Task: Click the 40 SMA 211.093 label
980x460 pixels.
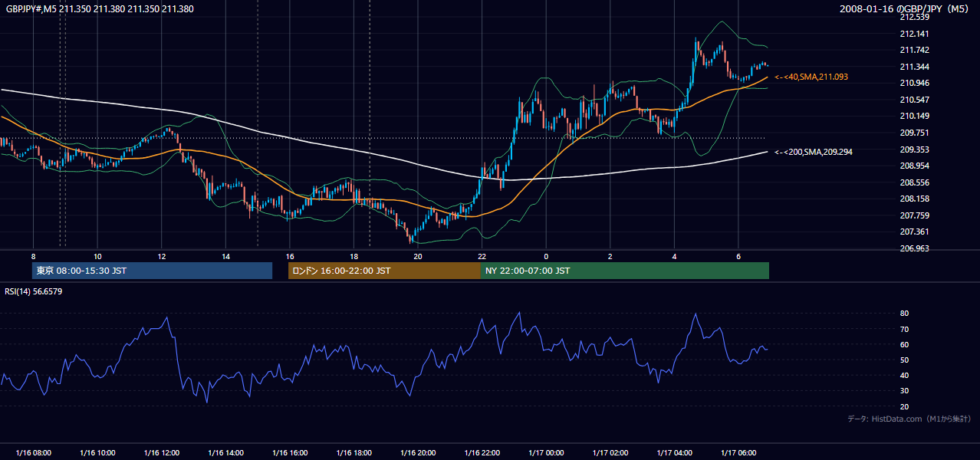Action: (x=811, y=77)
